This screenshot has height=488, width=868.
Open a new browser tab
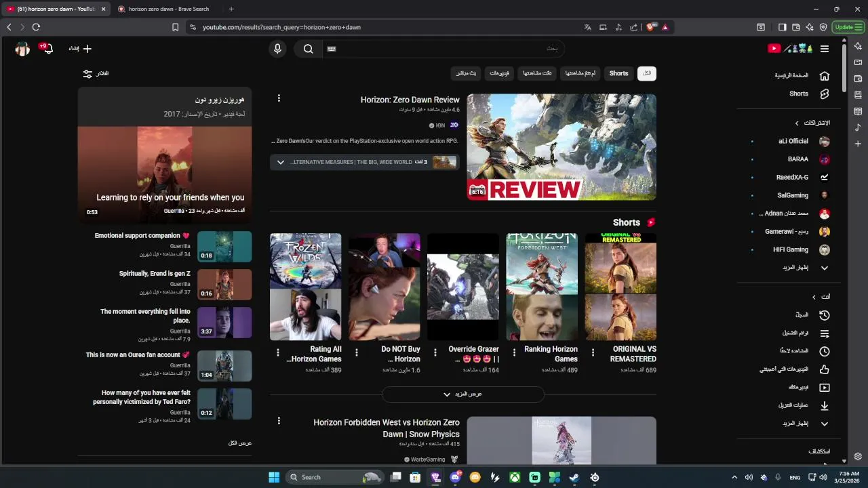231,9
